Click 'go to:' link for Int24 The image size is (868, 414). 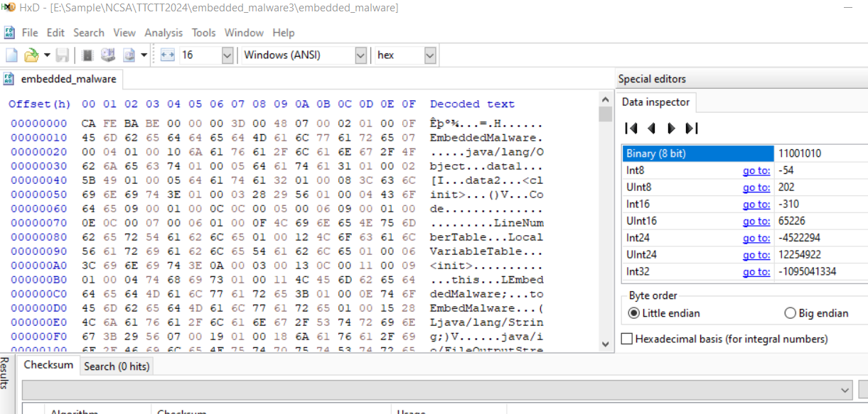tap(756, 238)
